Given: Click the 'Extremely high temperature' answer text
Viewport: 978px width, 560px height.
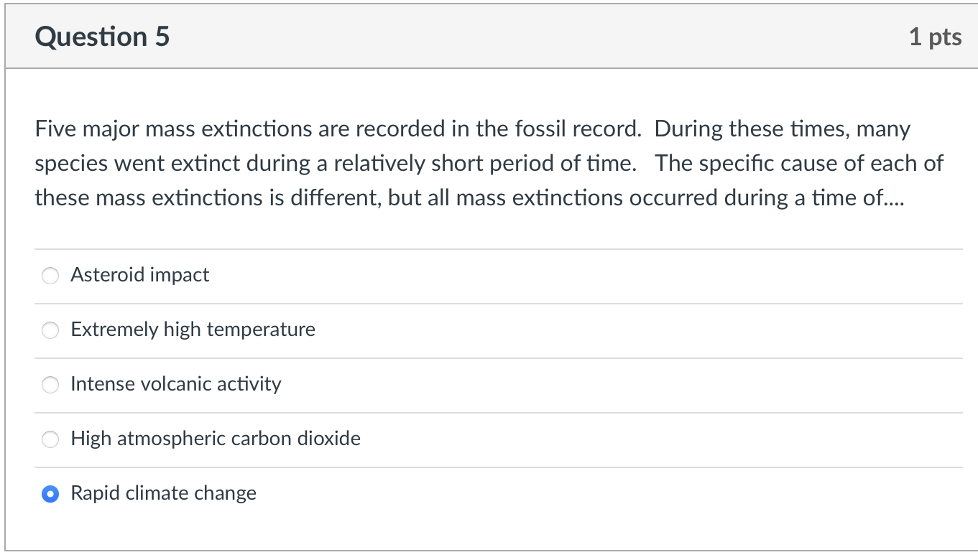Looking at the screenshot, I should [x=193, y=330].
